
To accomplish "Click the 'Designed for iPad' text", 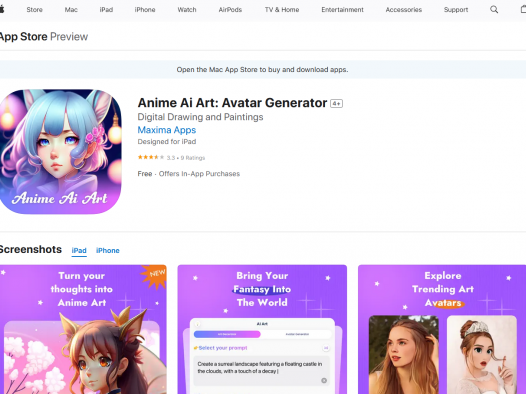I will [167, 142].
